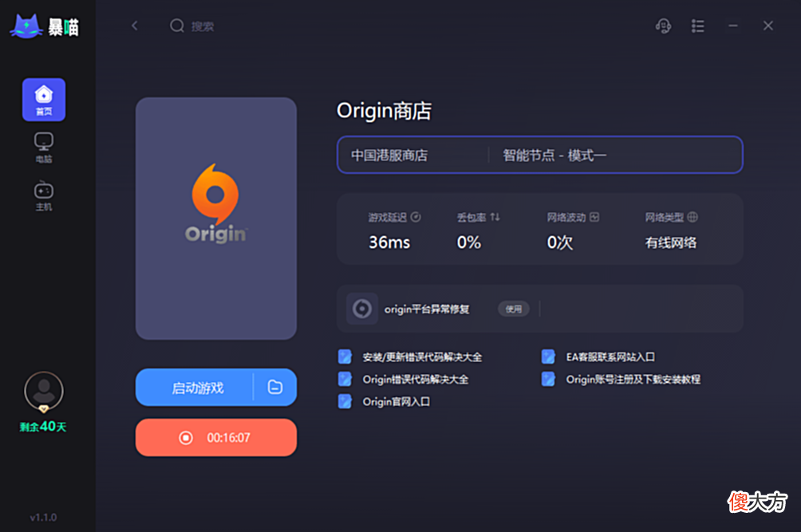The width and height of the screenshot is (801, 532).
Task: Click document icon beside EA客服联系网站入口
Action: 548,357
